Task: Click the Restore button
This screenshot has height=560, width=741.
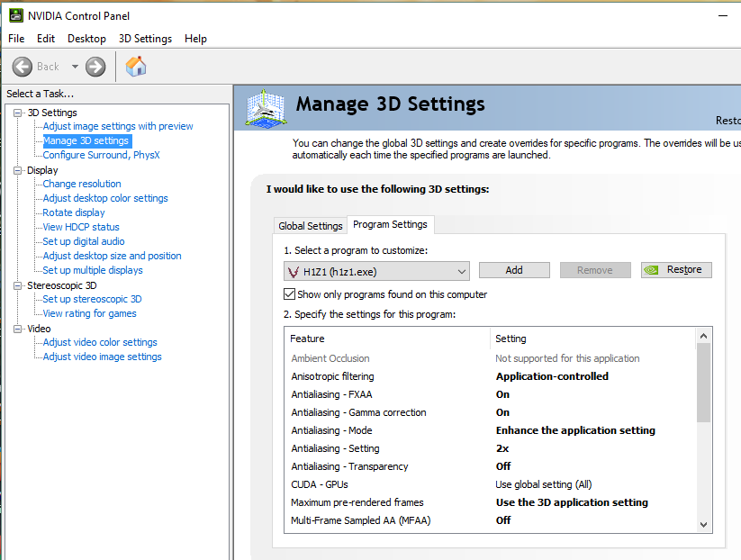Action: pos(676,270)
